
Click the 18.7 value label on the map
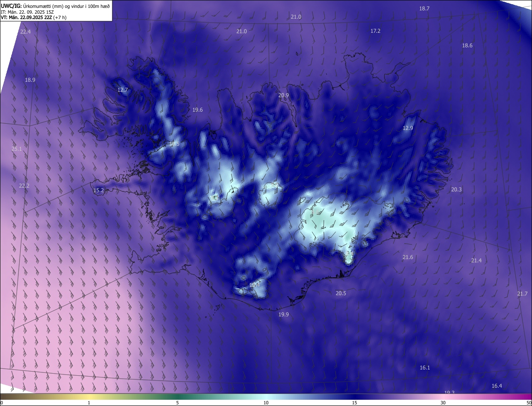coord(424,8)
